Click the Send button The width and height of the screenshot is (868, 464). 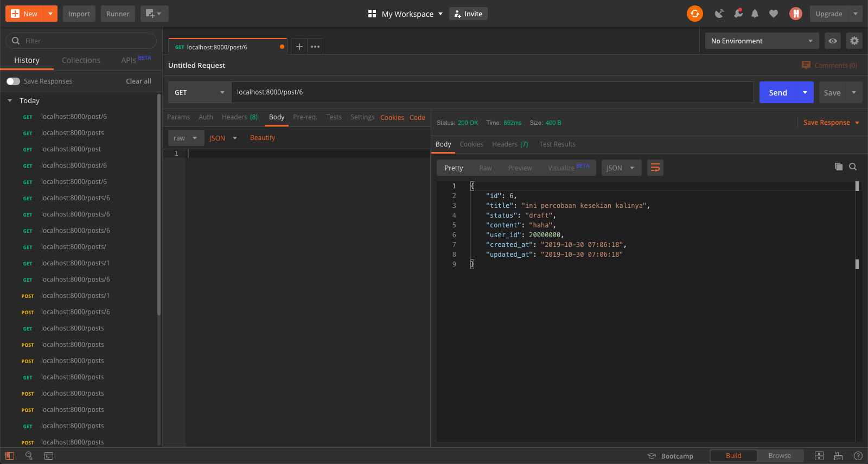pos(777,93)
